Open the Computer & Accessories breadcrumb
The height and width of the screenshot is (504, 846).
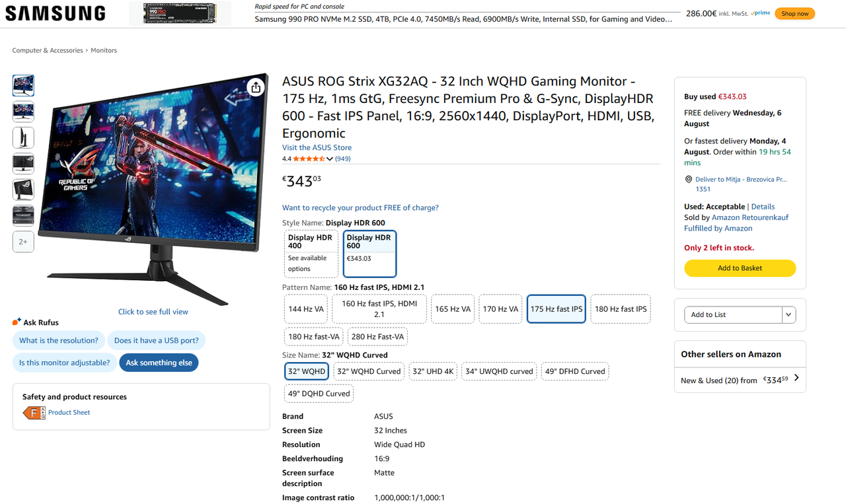coord(48,50)
